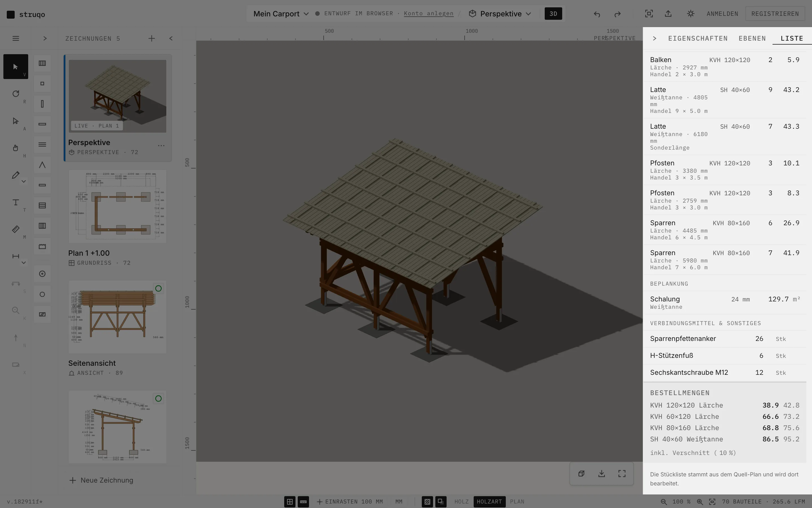Toggle hatch display in status bar
This screenshot has height=508, width=812.
pos(427,502)
